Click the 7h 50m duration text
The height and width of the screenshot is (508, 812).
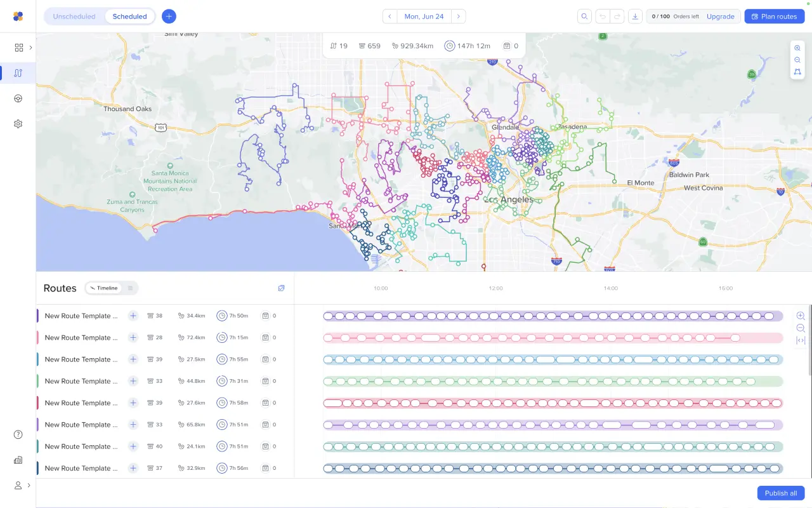click(x=239, y=316)
